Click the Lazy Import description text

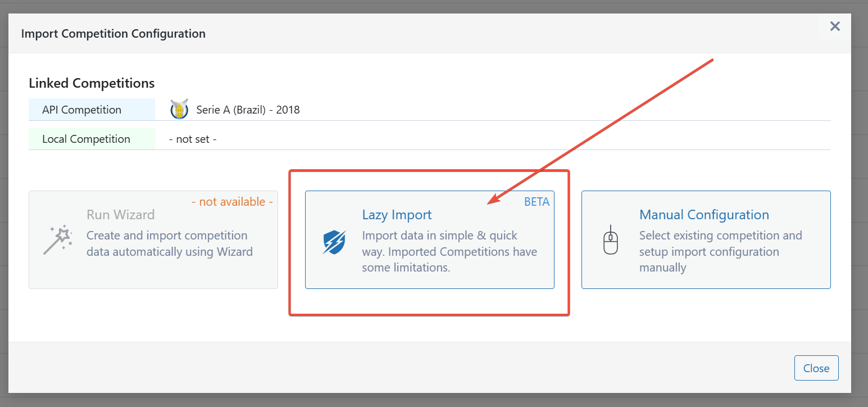(449, 251)
